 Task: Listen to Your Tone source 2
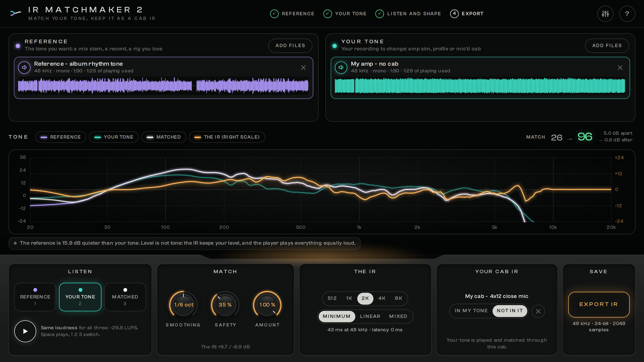point(80,297)
